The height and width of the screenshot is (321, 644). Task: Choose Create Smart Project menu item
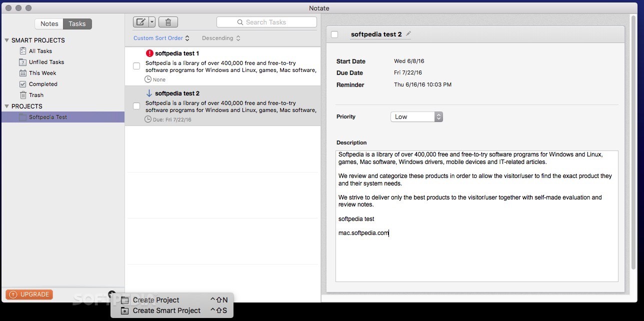click(172, 310)
